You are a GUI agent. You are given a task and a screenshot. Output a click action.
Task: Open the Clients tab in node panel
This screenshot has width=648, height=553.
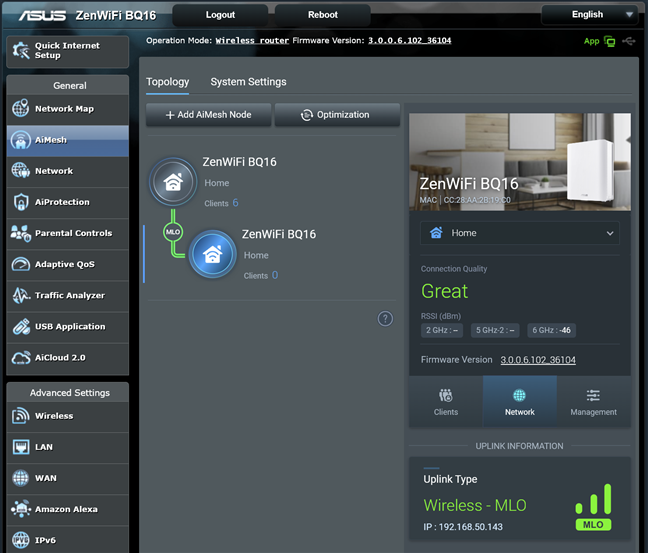[x=446, y=402]
